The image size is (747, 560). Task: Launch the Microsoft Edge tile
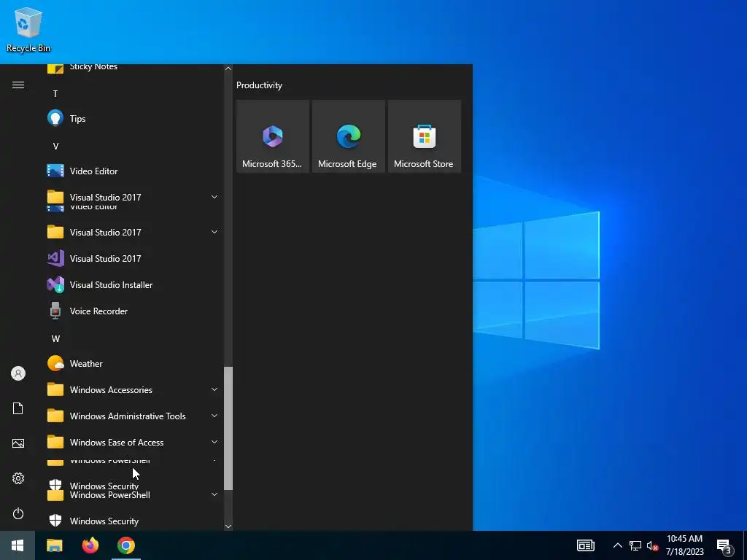tap(348, 136)
